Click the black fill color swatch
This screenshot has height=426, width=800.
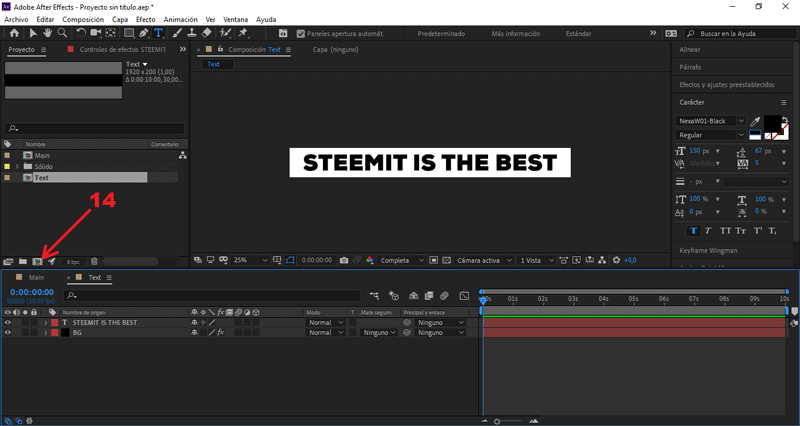[x=772, y=121]
